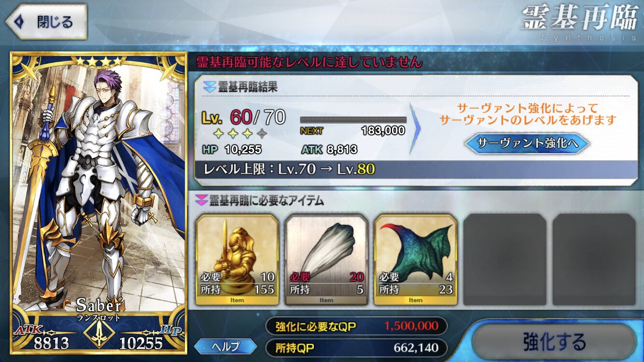Tap the 強化する enhance button
644x362 pixels.
point(554,342)
